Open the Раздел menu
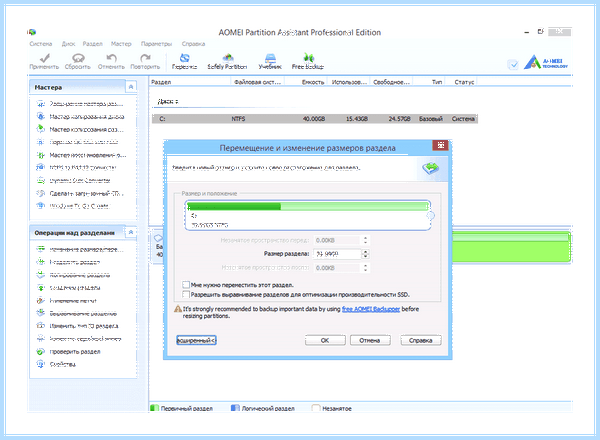 (93, 44)
